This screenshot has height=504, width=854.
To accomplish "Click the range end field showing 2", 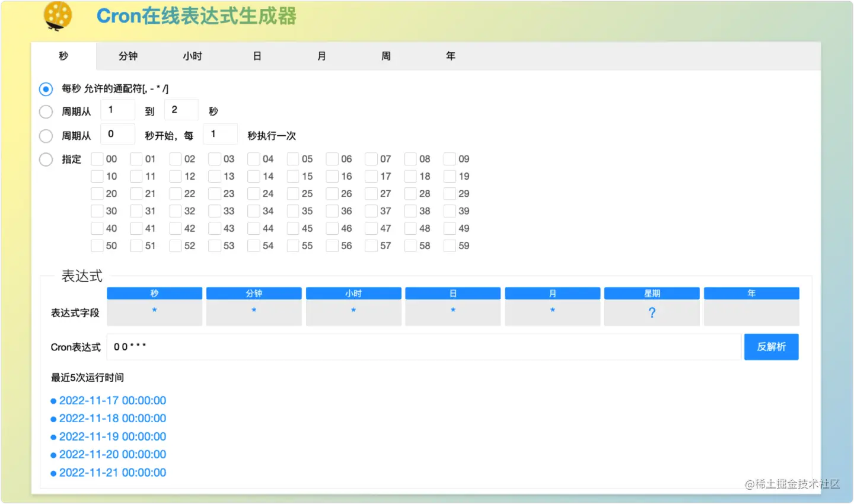I will coord(181,110).
